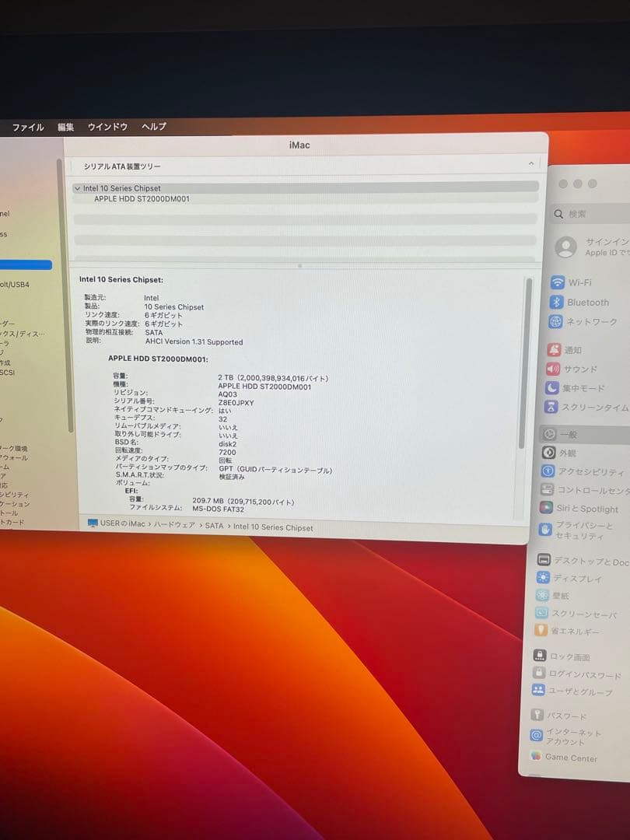Open インターネットアカウント @ icon
Screen dimensions: 630x840
[x=536, y=736]
